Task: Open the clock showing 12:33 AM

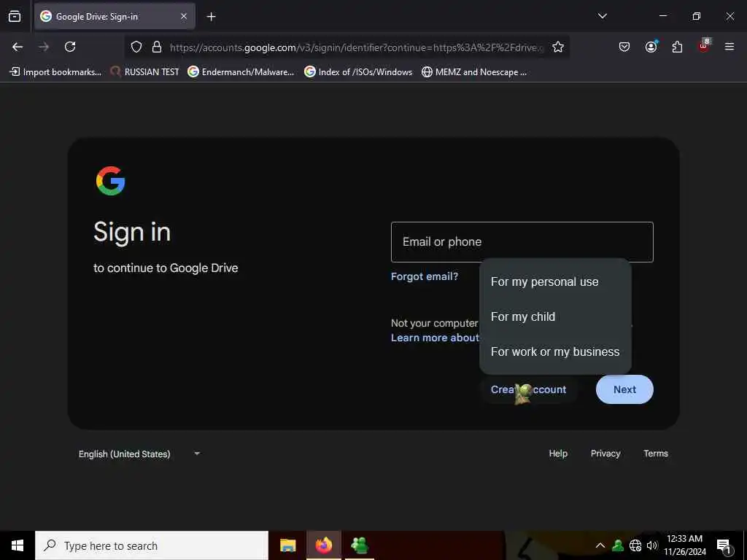Action: point(684,545)
